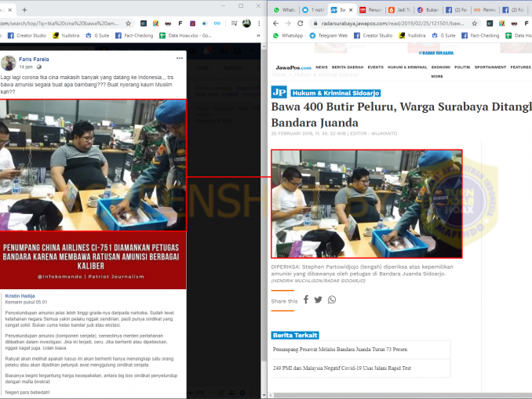Image resolution: width=532 pixels, height=399 pixels.
Task: Click the radarsurabaya.jawapos.com address bar
Action: [392, 24]
